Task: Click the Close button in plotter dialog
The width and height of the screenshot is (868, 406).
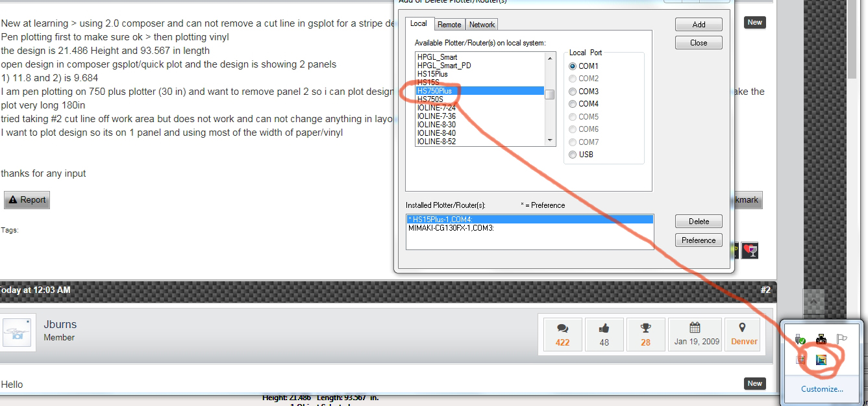Action: click(699, 43)
